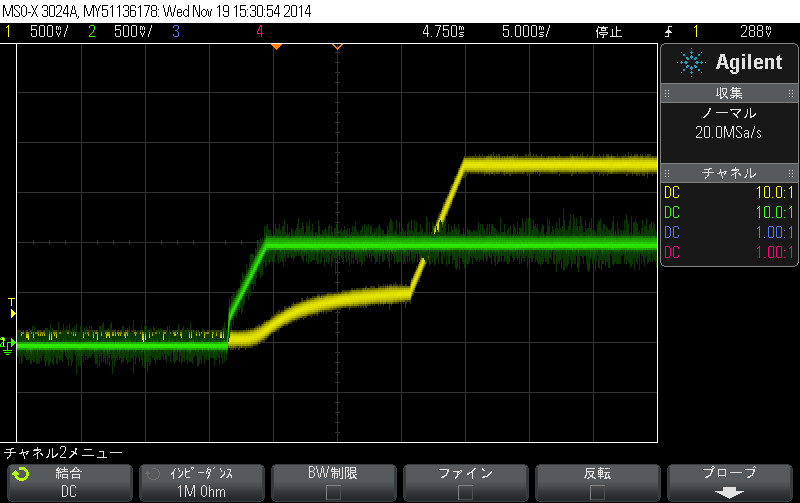Screen dimensions: 800x503
Task: Click the チャネル2メニュー menu title
Action: [63, 452]
